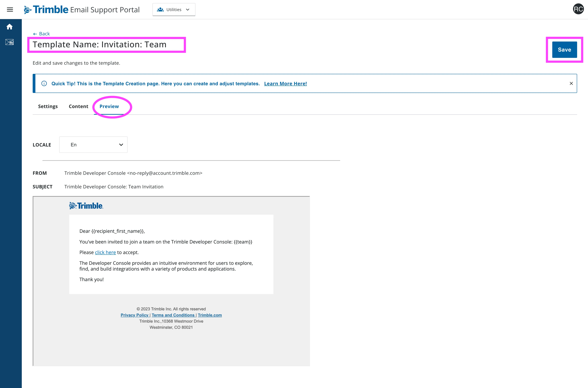Switch to the Settings tab
588x388 pixels.
48,106
